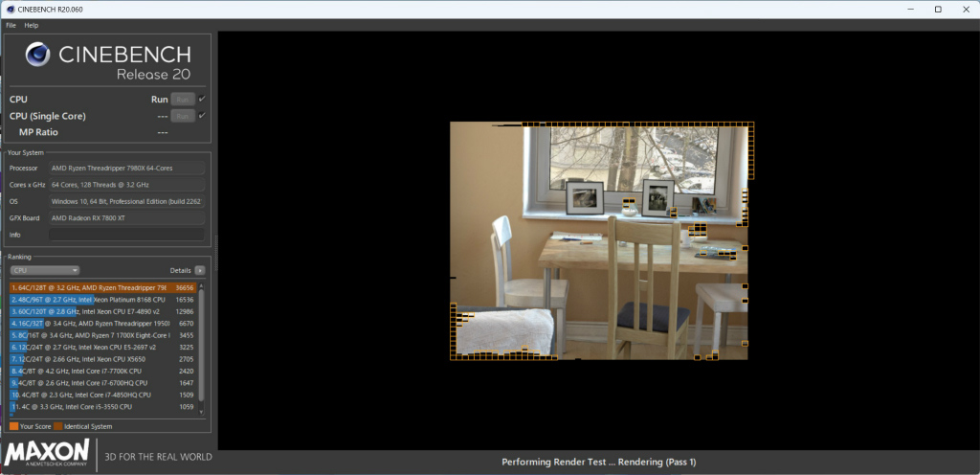
Task: Click the Identical System brown legend swatch
Action: coord(58,426)
